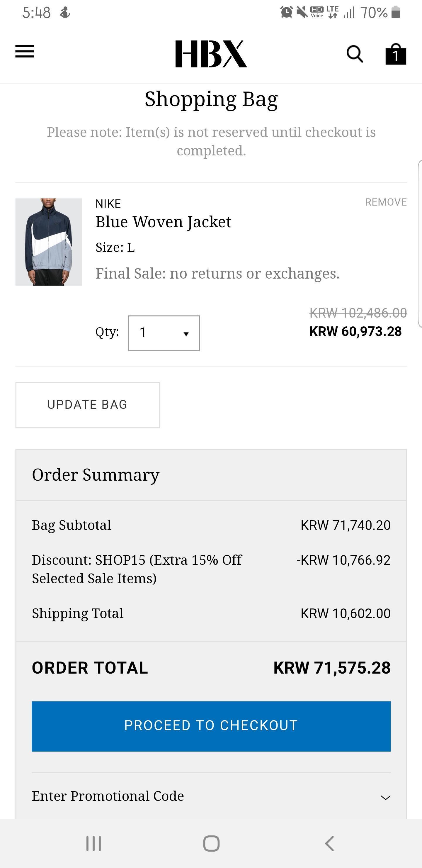
Task: Tap the NIKE brand name
Action: pyautogui.click(x=108, y=204)
